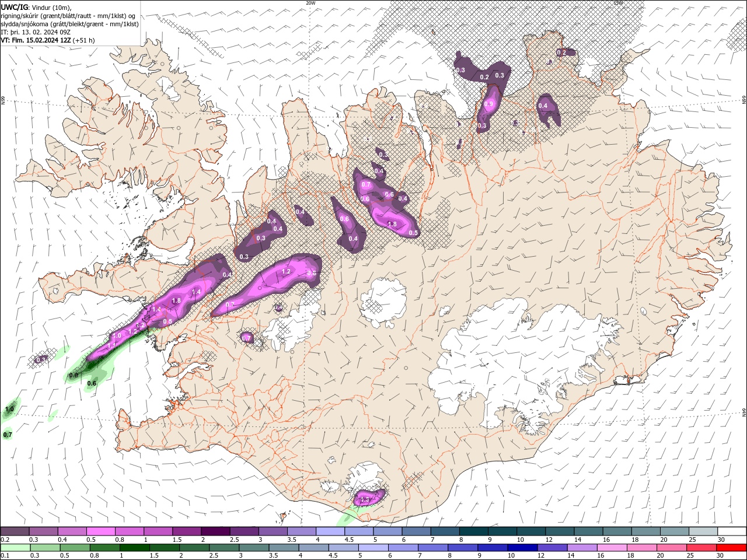Image resolution: width=747 pixels, height=560 pixels.
Task: Click the 0.9 snow value in the northeast band
Action: [x=489, y=104]
